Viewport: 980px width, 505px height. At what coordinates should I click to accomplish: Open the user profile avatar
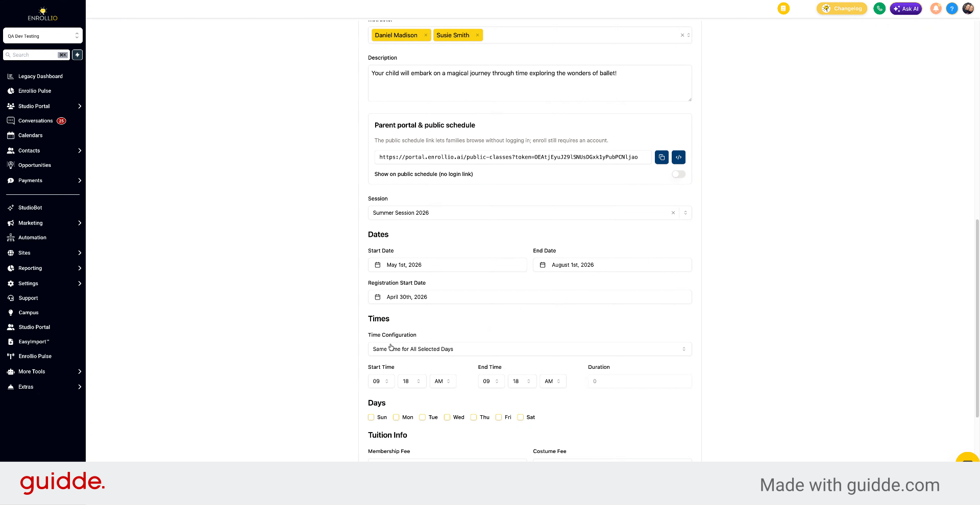point(968,9)
